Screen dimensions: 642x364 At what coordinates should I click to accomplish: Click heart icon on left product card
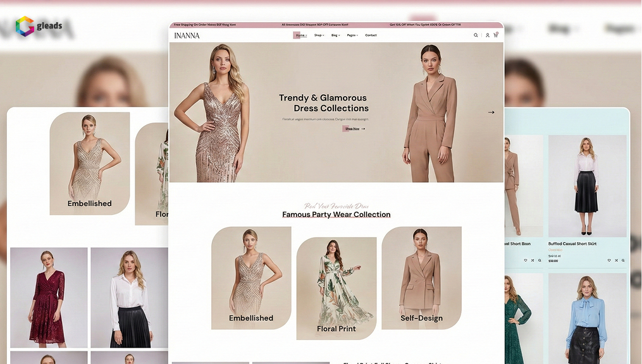pos(525,260)
